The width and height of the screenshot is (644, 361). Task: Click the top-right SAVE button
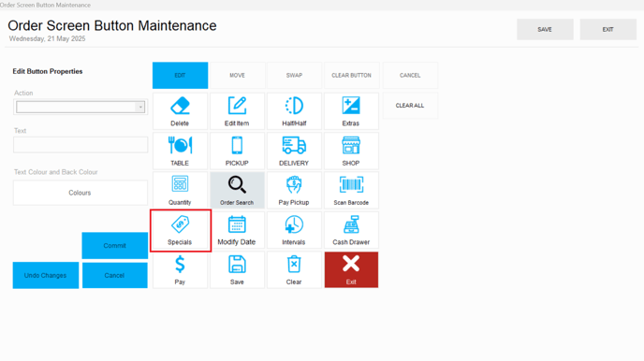pos(545,30)
